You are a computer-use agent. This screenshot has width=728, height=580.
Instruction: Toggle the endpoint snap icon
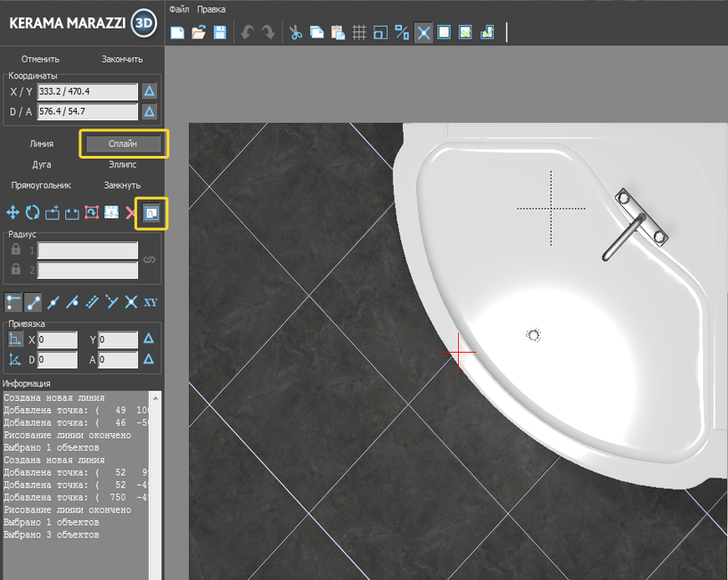[33, 302]
